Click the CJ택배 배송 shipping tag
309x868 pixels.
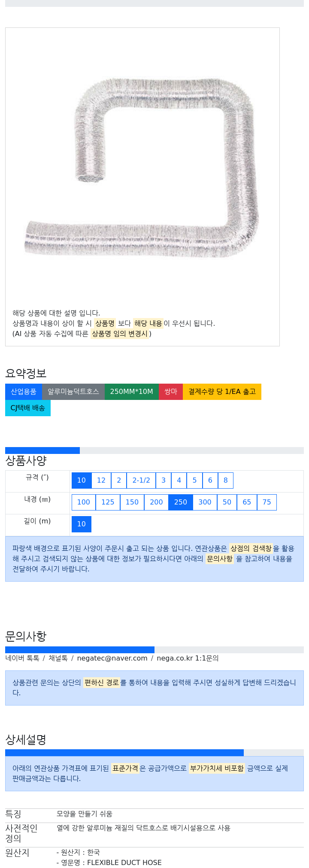[x=28, y=408]
